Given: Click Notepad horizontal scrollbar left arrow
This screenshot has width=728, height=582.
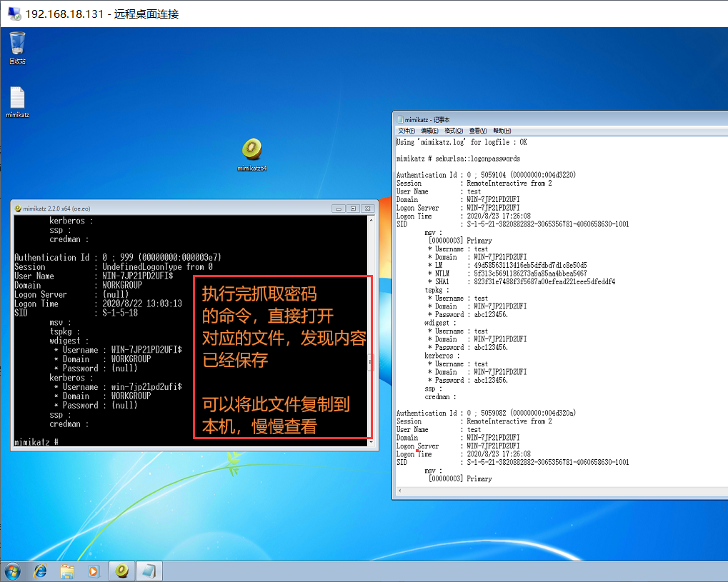Looking at the screenshot, I should click(400, 491).
